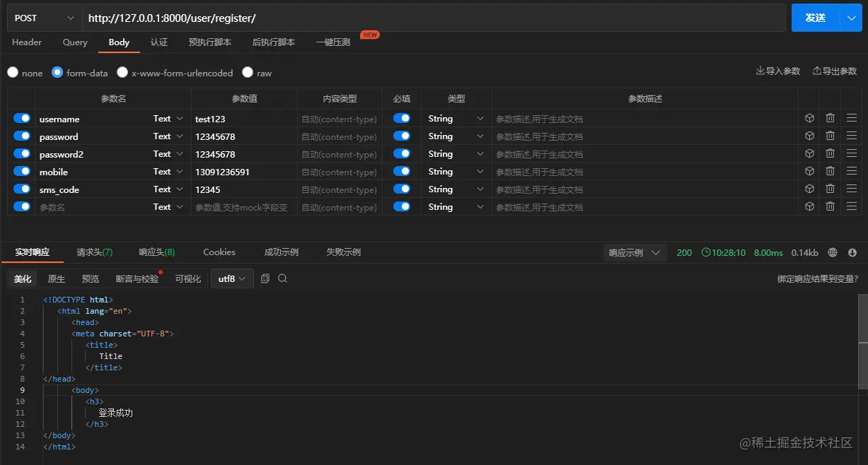Open the more options menu on sms_code row

[850, 189]
